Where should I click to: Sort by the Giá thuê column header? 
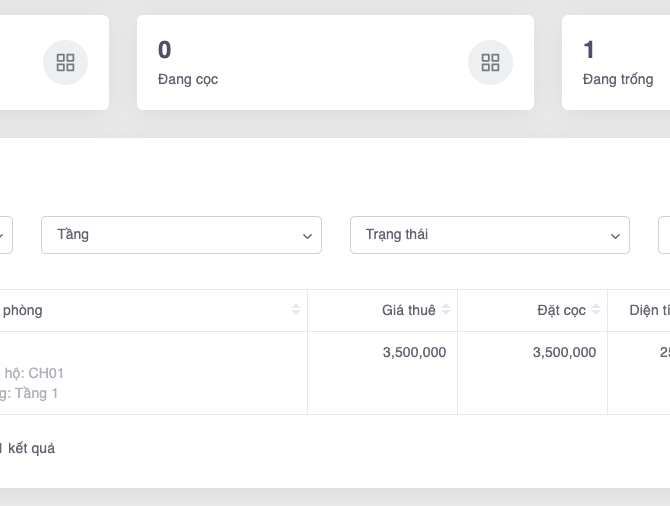coord(408,310)
